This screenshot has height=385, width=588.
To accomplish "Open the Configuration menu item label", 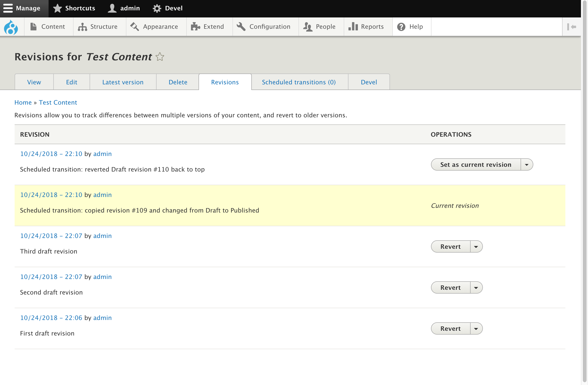I will click(x=270, y=27).
